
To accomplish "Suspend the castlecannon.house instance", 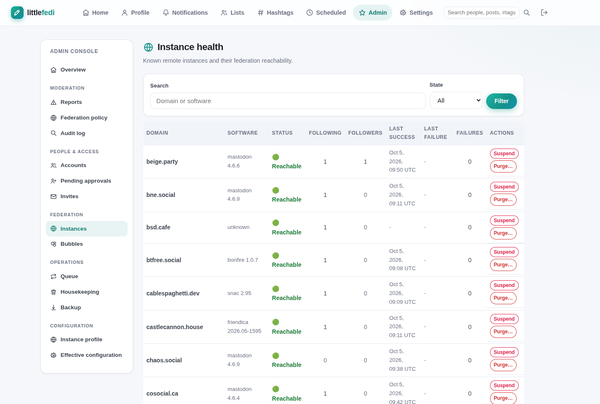I will pyautogui.click(x=504, y=319).
